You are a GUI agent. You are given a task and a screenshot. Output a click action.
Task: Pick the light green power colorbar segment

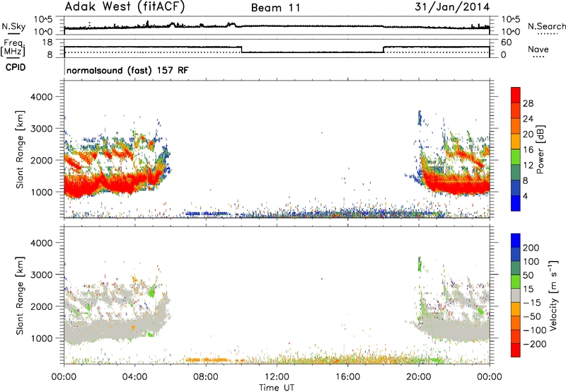pos(516,156)
